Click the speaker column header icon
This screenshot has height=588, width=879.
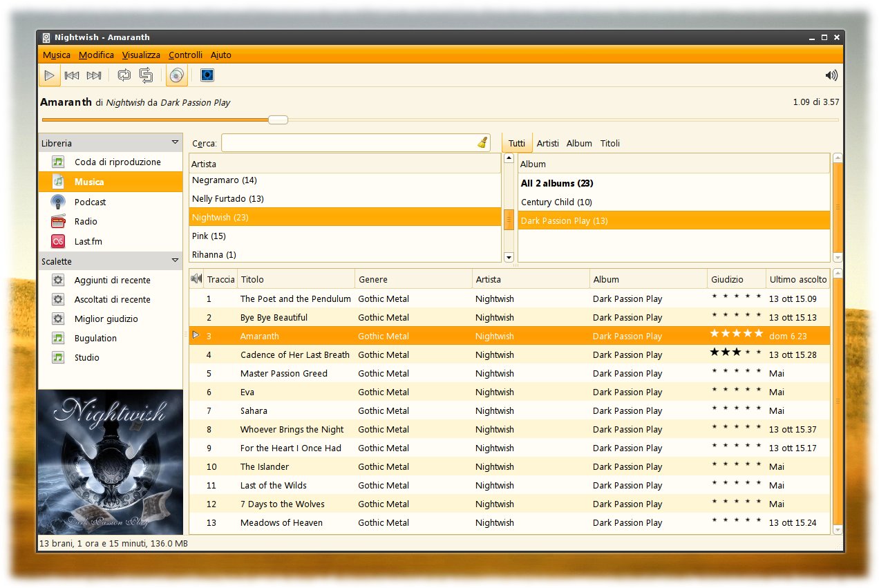(x=196, y=279)
